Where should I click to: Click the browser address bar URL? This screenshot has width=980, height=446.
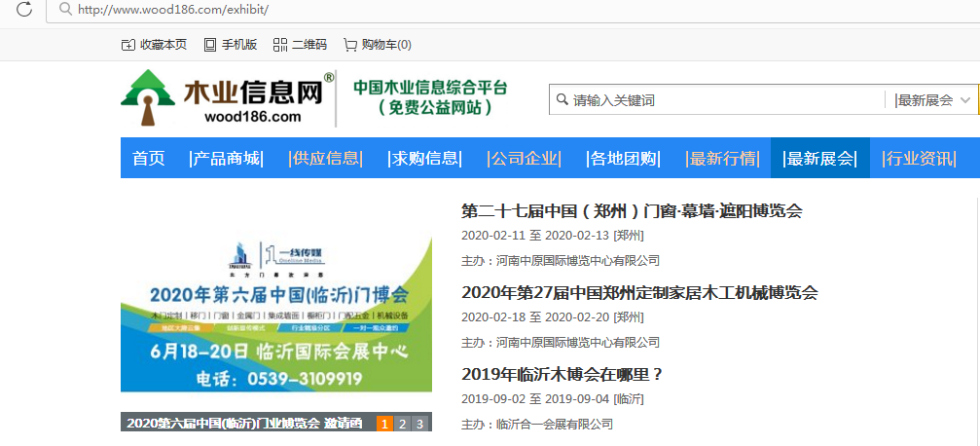(x=173, y=9)
